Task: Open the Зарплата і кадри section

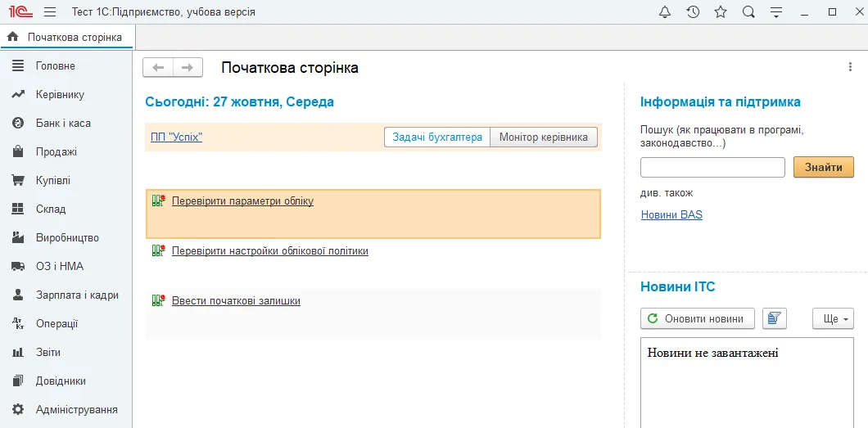Action: coord(77,295)
